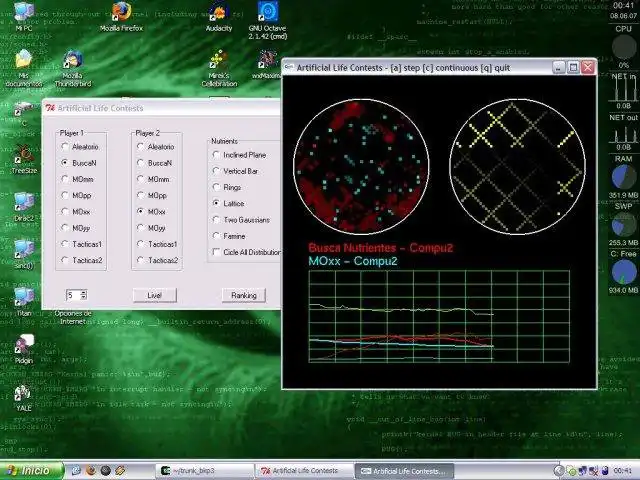The image size is (640, 480).
Task: Enable the Cicle All Distributions checkbox
Action: [x=217, y=252]
